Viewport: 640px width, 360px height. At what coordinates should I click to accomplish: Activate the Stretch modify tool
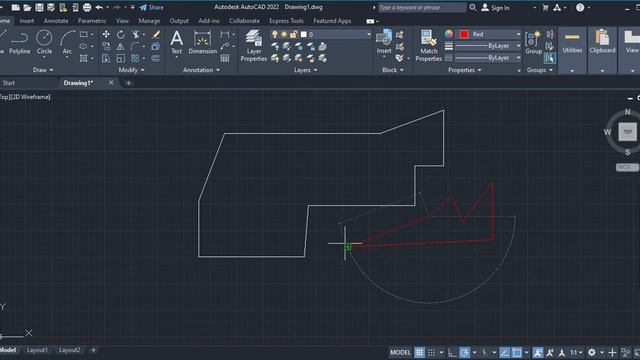(106, 58)
